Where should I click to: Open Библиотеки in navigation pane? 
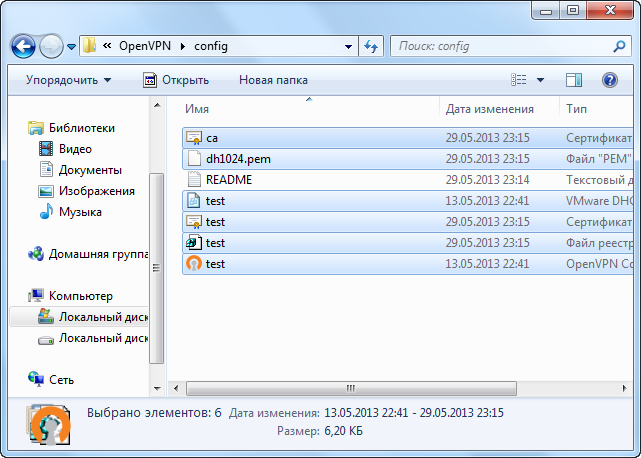pos(82,128)
